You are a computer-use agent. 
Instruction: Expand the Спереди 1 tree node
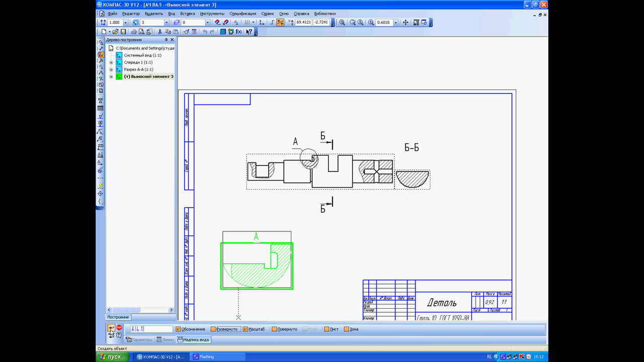[111, 62]
